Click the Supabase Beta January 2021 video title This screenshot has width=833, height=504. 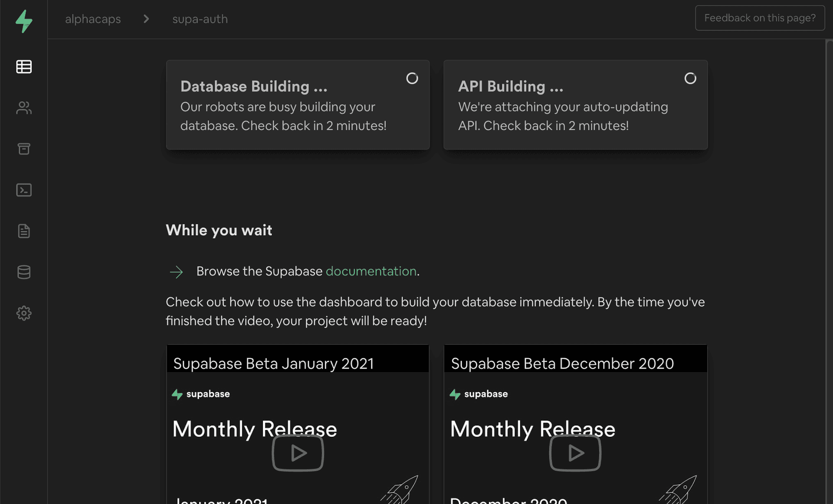coord(273,363)
